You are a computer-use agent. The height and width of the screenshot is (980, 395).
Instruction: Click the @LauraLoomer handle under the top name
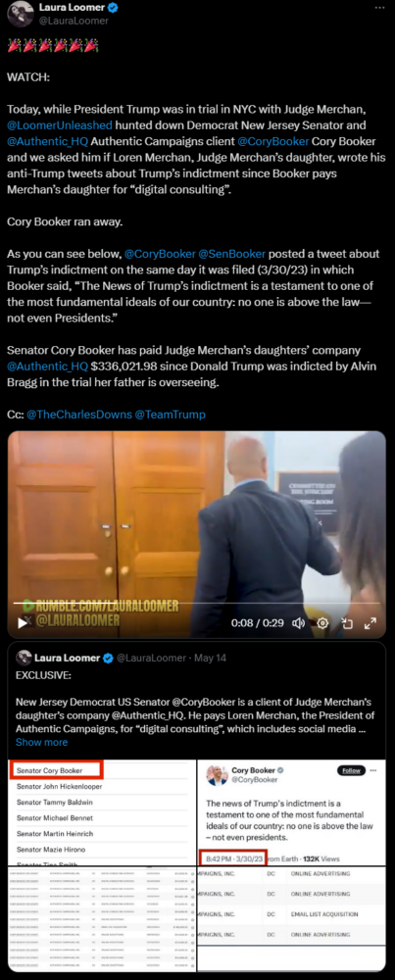(74, 21)
